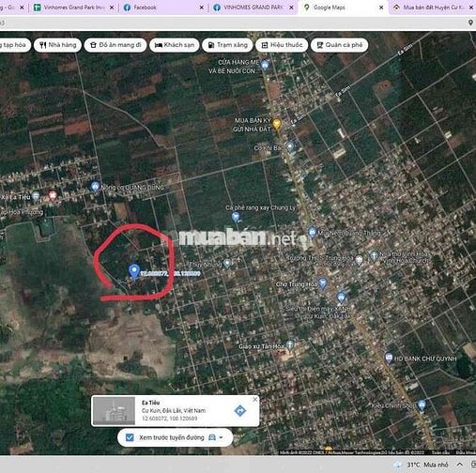Open directions from Ea Tiêu info card
476x473 pixels.
[x=240, y=411]
